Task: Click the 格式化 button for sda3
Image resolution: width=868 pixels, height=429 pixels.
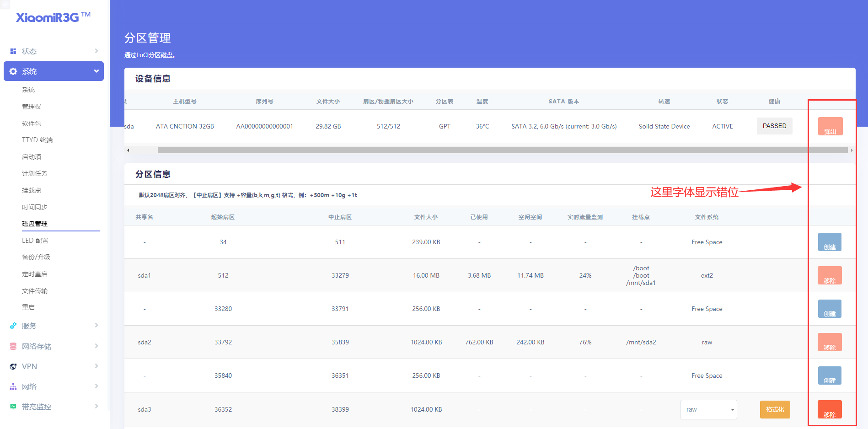Action: click(x=775, y=409)
